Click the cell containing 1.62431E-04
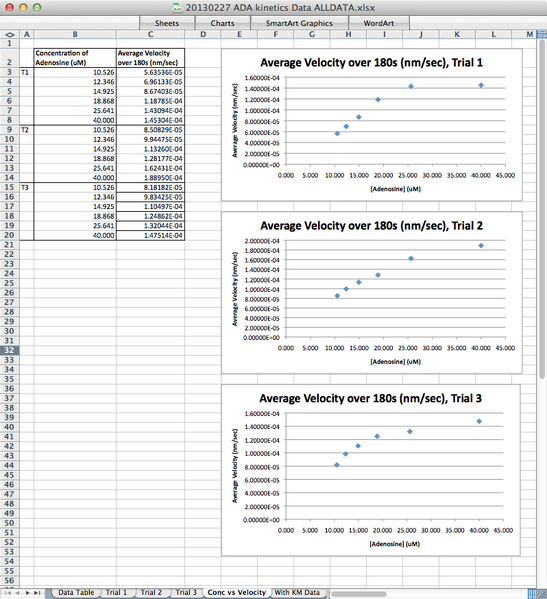The width and height of the screenshot is (547, 599). click(x=151, y=168)
